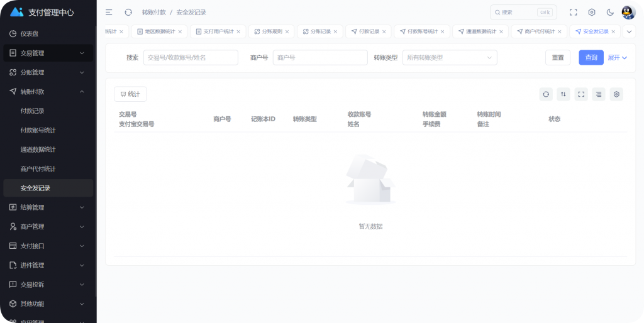
Task: Toggle dark mode with moon icon
Action: [610, 13]
